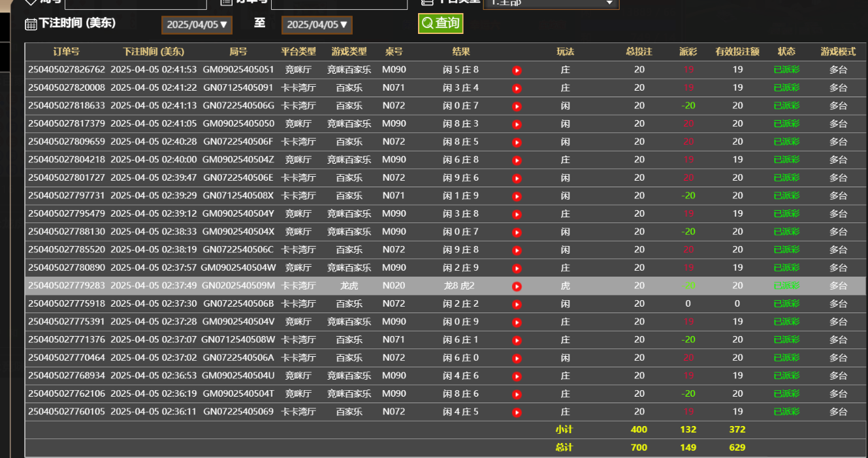
Task: Click the 游戏模式 column header
Action: pos(838,52)
